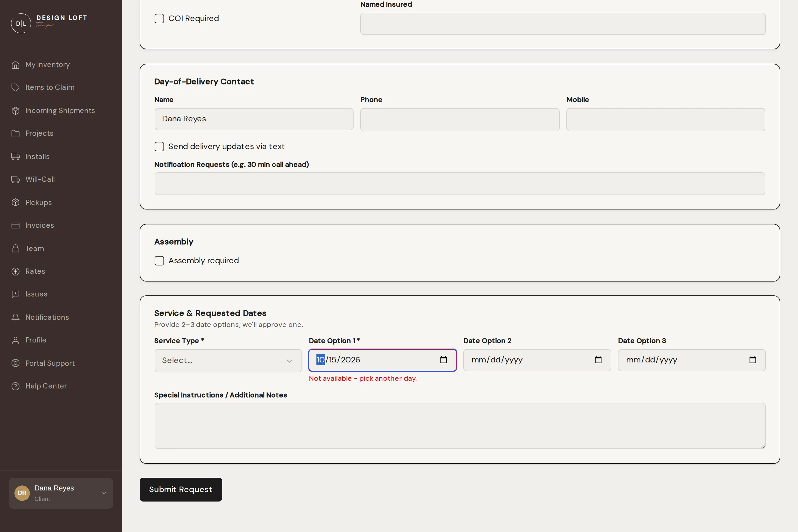The image size is (798, 532).
Task: Click the Mobile input field
Action: 666,119
